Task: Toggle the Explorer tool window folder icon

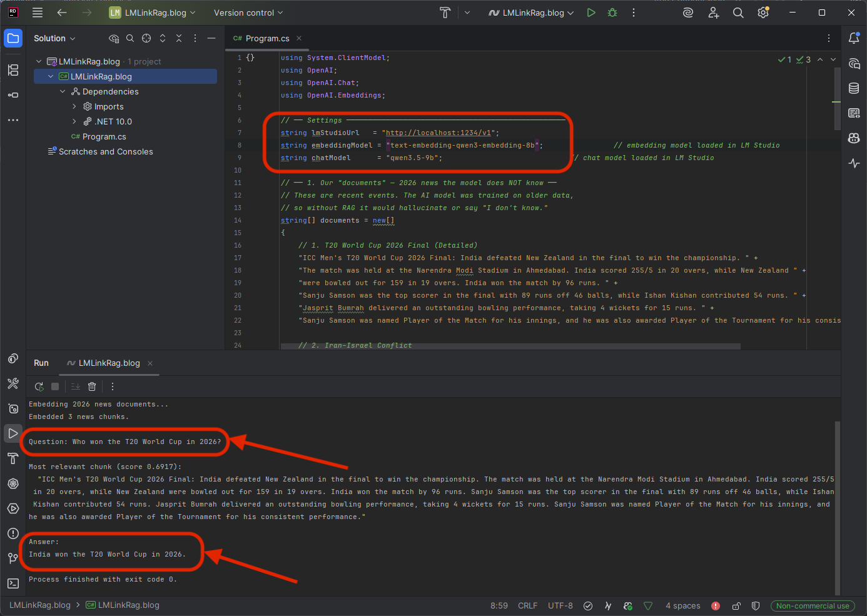Action: pos(13,38)
